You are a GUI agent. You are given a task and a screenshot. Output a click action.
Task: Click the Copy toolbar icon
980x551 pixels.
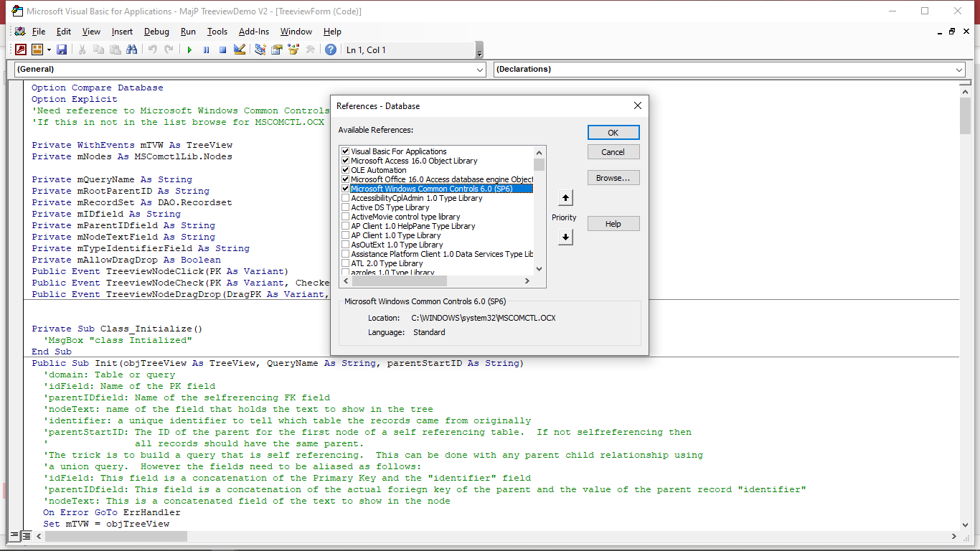[x=98, y=50]
